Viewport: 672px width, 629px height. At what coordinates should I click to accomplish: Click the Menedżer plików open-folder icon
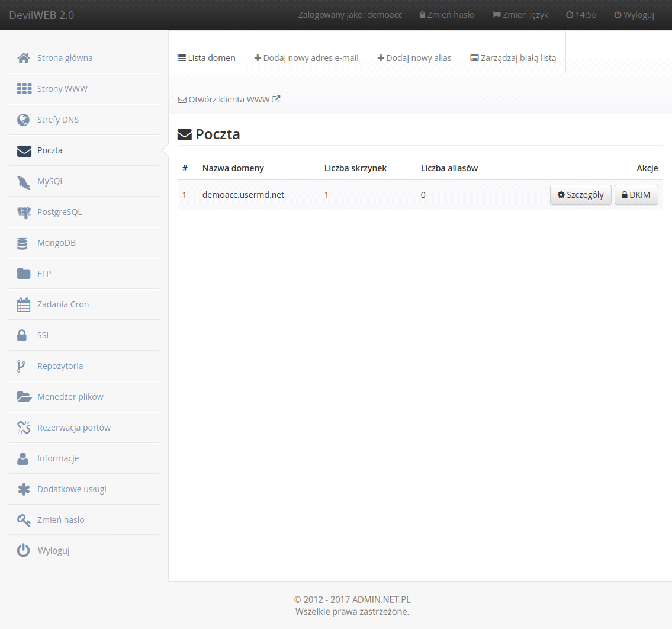(x=24, y=397)
